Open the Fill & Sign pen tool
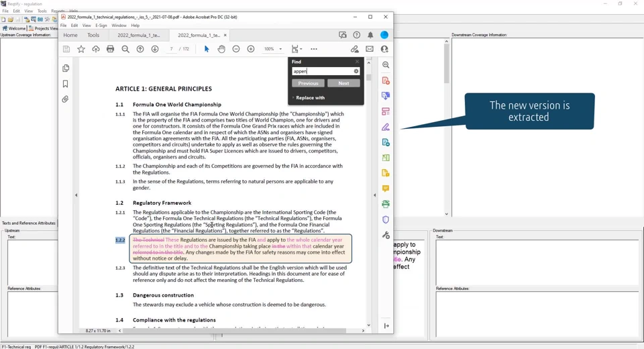 click(386, 127)
